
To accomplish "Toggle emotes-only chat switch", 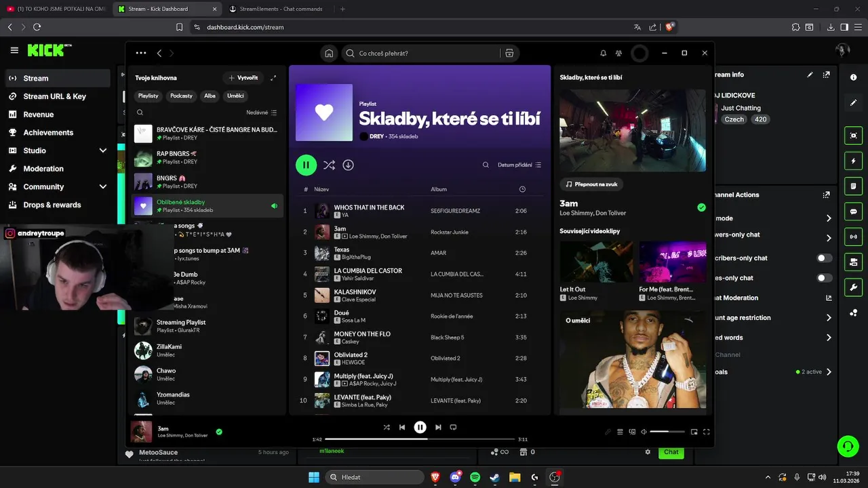I will pos(825,278).
